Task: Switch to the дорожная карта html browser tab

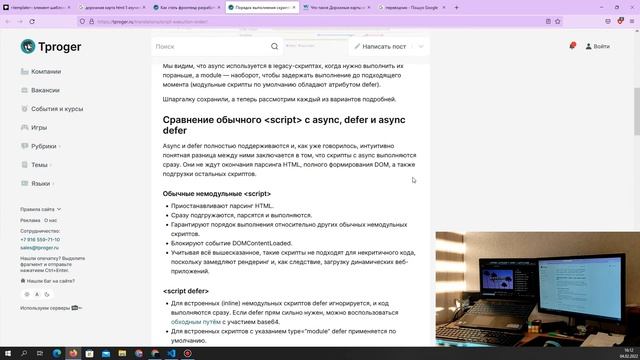Action: click(x=112, y=7)
